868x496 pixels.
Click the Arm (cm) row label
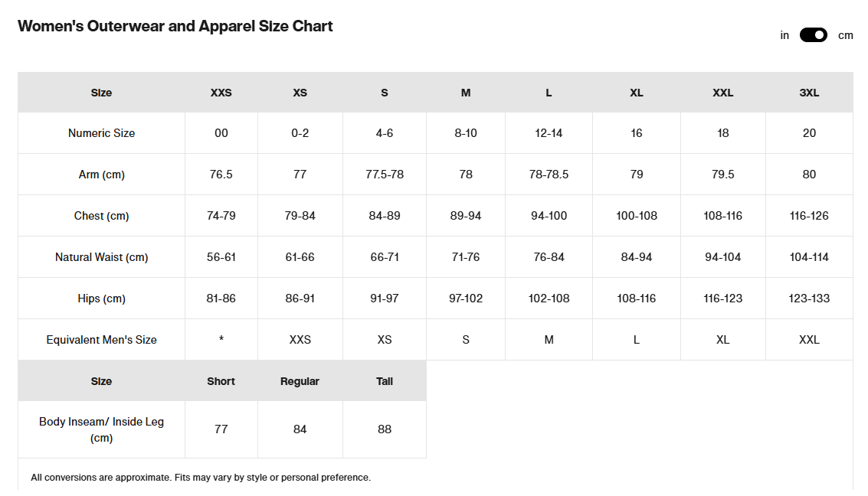(101, 175)
